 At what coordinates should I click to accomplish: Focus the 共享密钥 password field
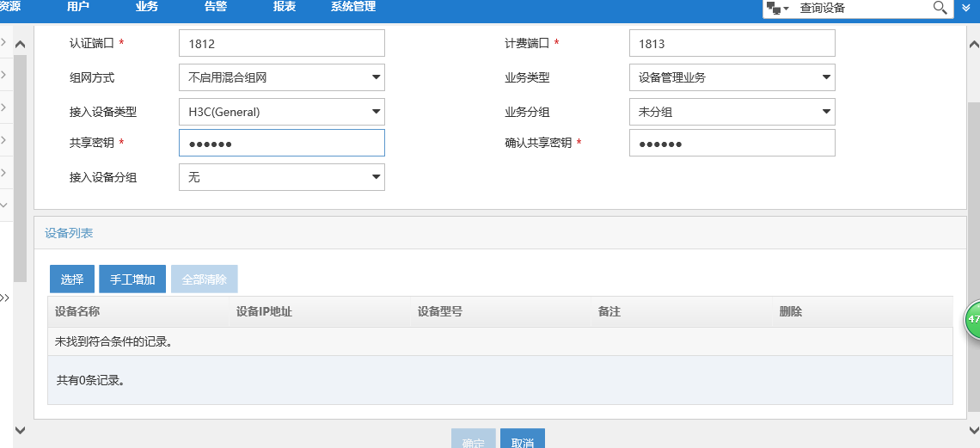(282, 143)
